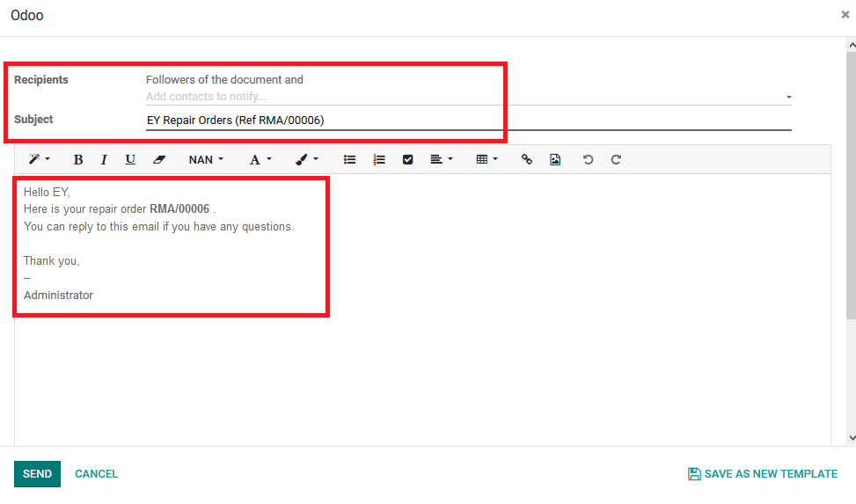Cancel the email composition
This screenshot has height=504, width=856.
pos(96,474)
